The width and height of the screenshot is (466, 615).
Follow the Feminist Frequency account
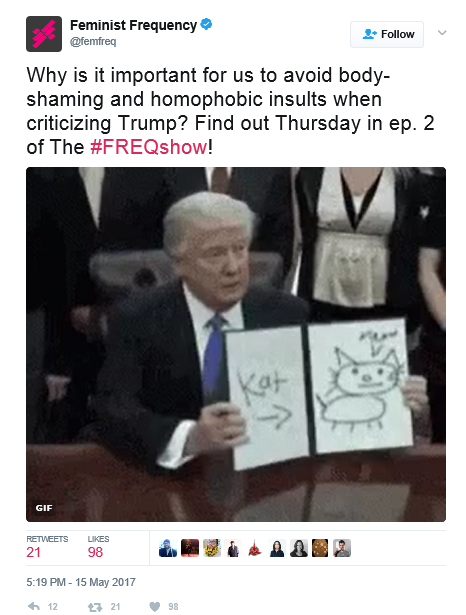pyautogui.click(x=387, y=35)
